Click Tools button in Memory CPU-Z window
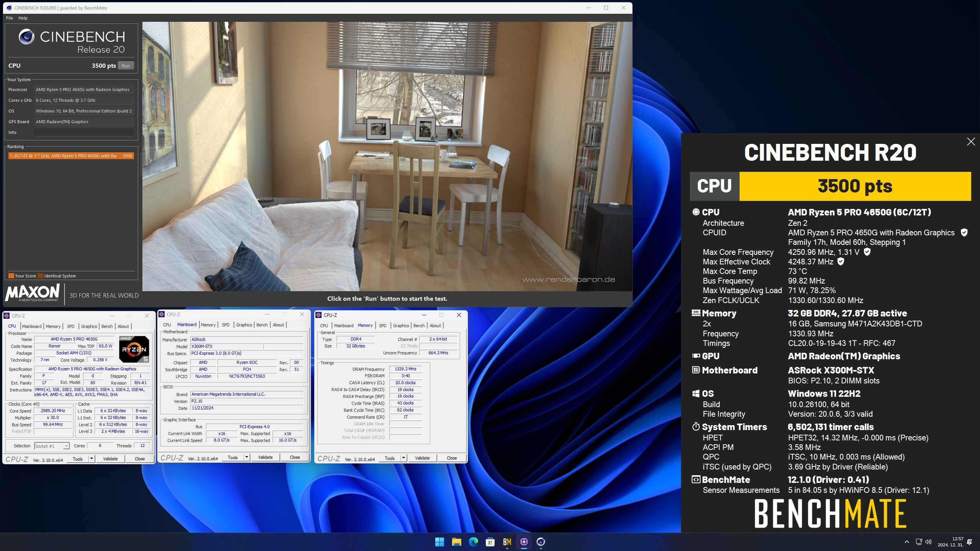 click(x=390, y=458)
